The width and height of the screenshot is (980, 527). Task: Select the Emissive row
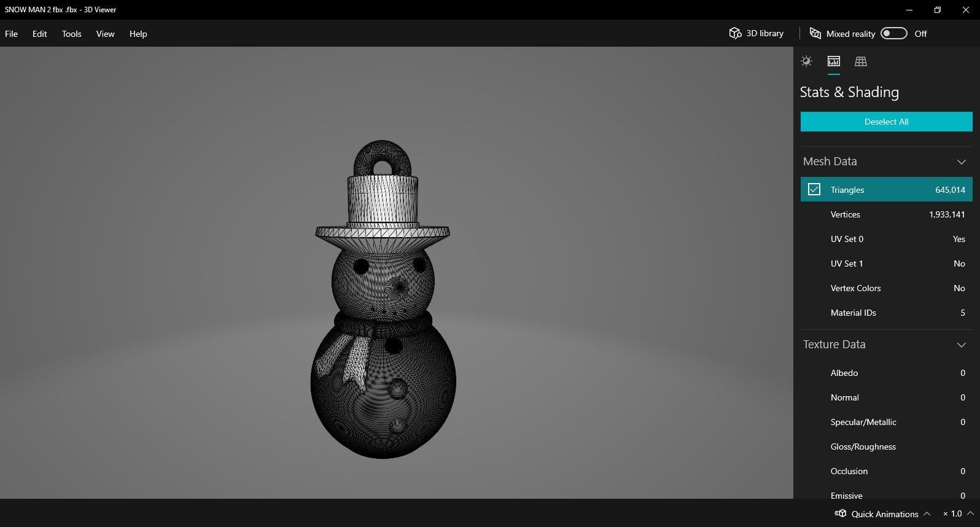click(x=886, y=493)
